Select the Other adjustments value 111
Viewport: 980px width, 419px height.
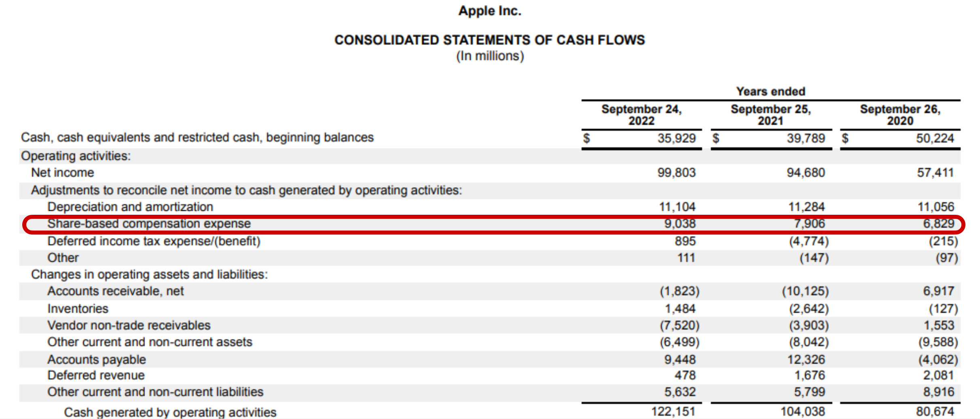(686, 258)
